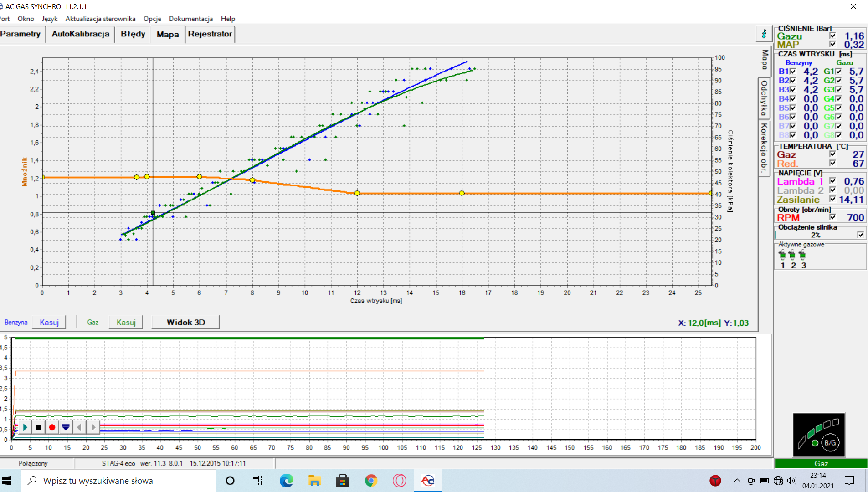
Task: Open Opera browser from taskbar
Action: (x=399, y=481)
